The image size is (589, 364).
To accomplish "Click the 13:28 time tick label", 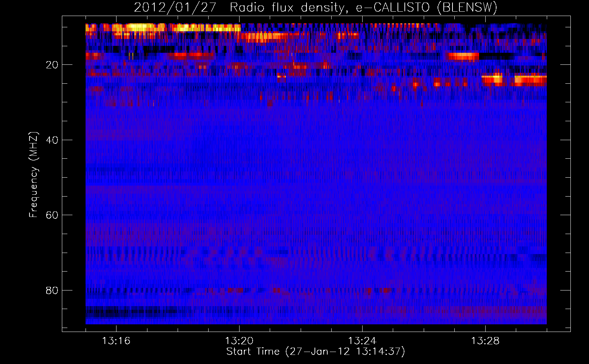I will click(485, 341).
